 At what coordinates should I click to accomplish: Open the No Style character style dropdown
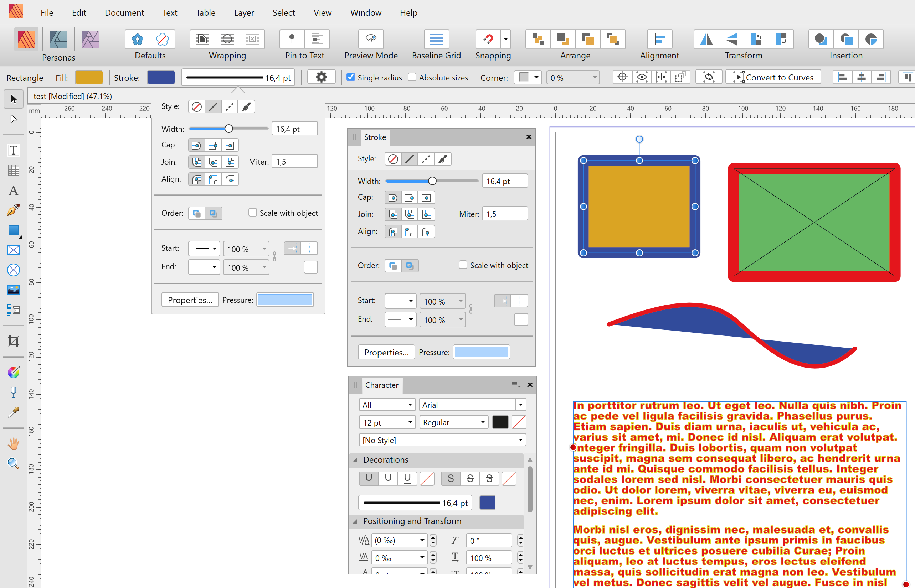(x=442, y=440)
